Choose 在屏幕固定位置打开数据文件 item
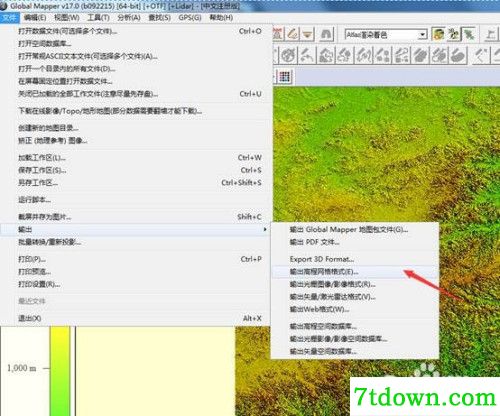500x416 pixels. pyautogui.click(x=135, y=81)
